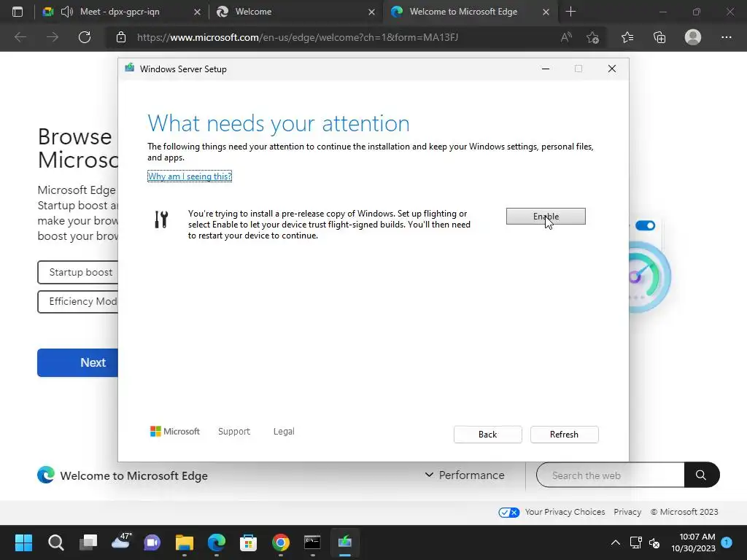Open the Support link in Setup
Screen dimensions: 747x560
point(234,432)
